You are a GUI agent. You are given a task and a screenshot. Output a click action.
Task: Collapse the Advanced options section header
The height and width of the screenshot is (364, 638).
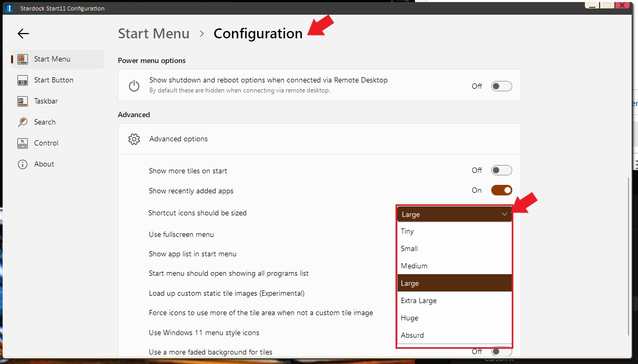319,139
